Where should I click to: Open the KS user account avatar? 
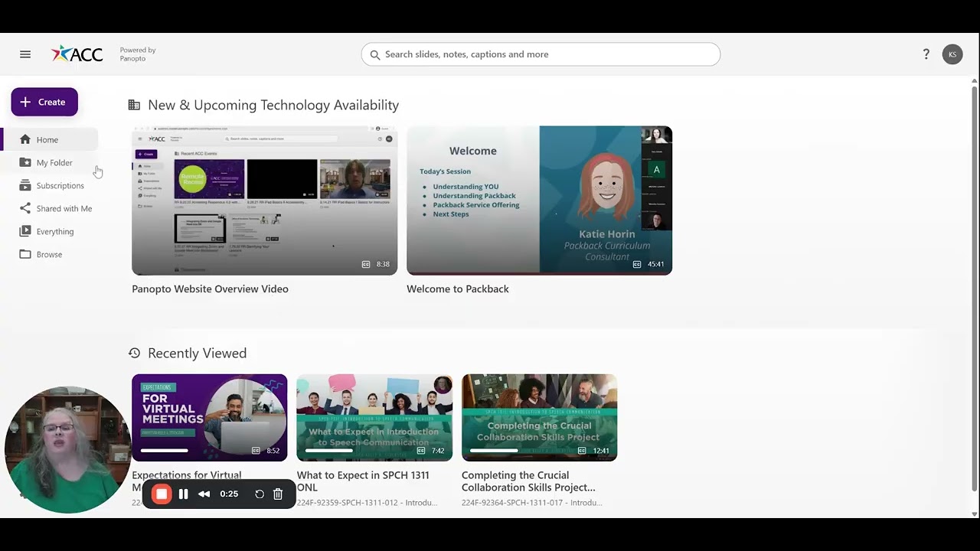[952, 54]
